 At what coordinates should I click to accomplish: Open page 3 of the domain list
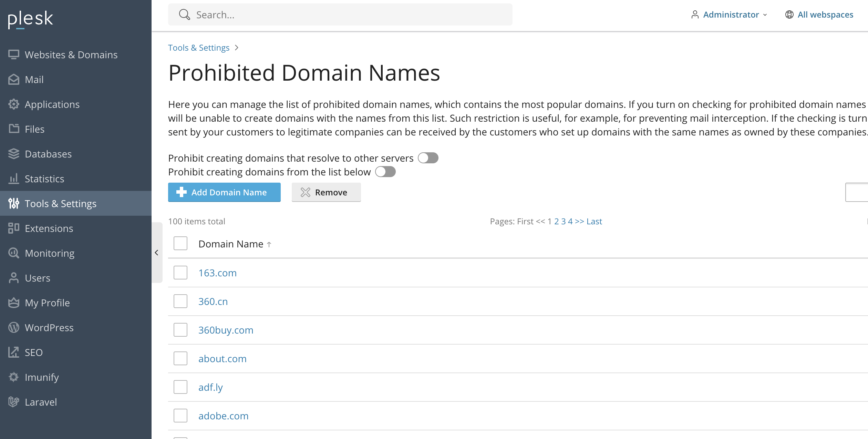point(563,221)
